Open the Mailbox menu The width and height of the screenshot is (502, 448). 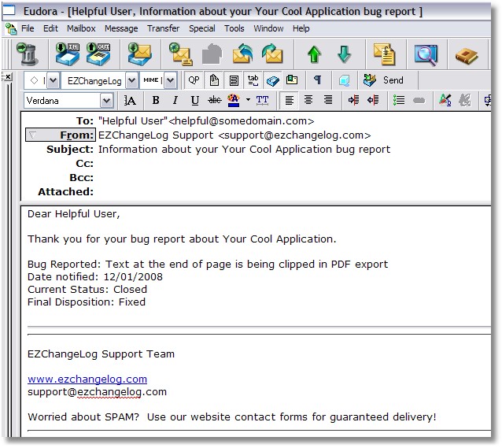(81, 28)
